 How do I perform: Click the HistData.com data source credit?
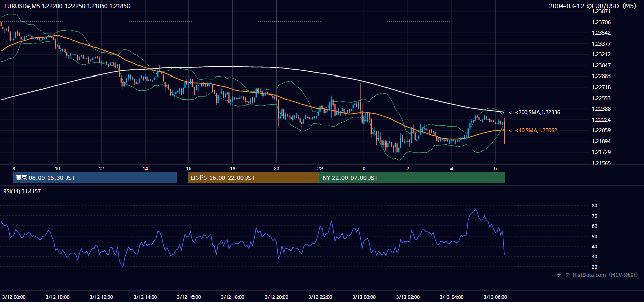pyautogui.click(x=598, y=275)
